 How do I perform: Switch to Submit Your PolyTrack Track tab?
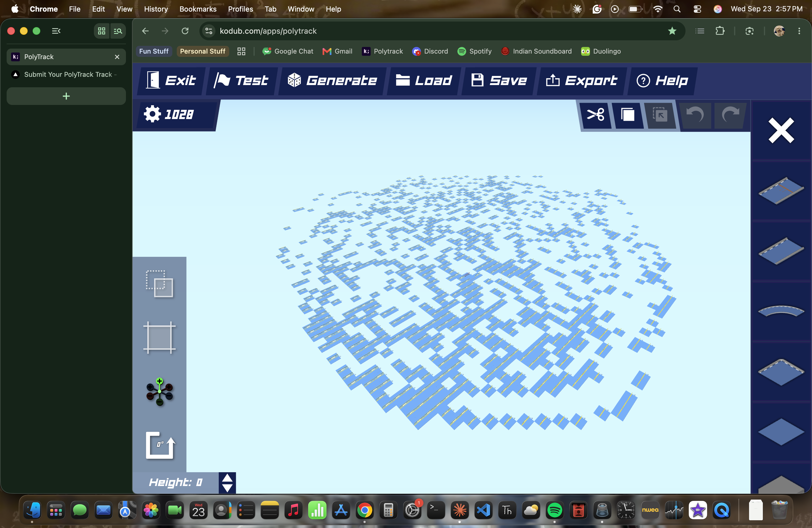tap(66, 74)
